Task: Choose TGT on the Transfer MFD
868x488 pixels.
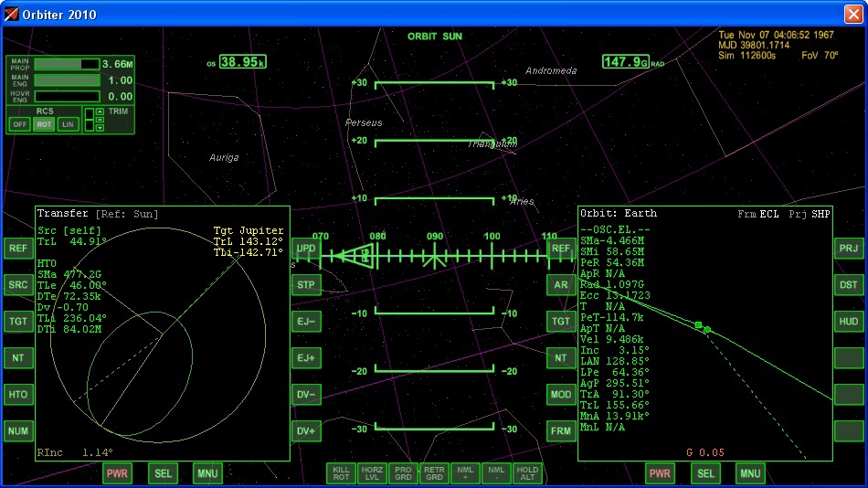Action: pos(18,322)
